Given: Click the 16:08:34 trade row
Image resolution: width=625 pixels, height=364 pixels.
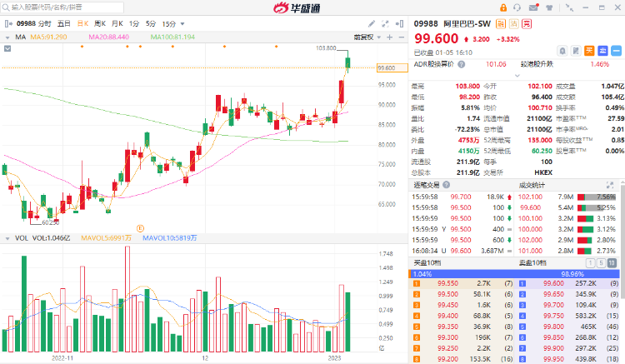Looking at the screenshot, I should click(x=462, y=251).
